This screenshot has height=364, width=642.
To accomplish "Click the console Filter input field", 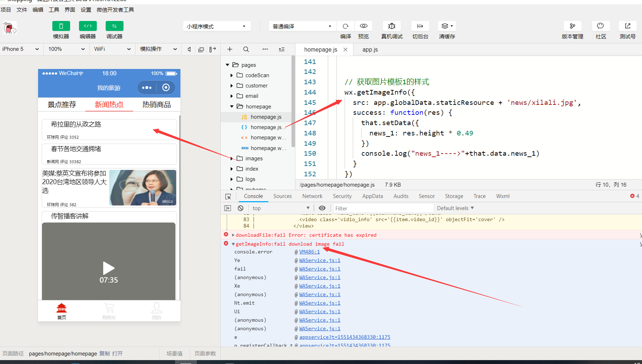I will pos(383,209).
